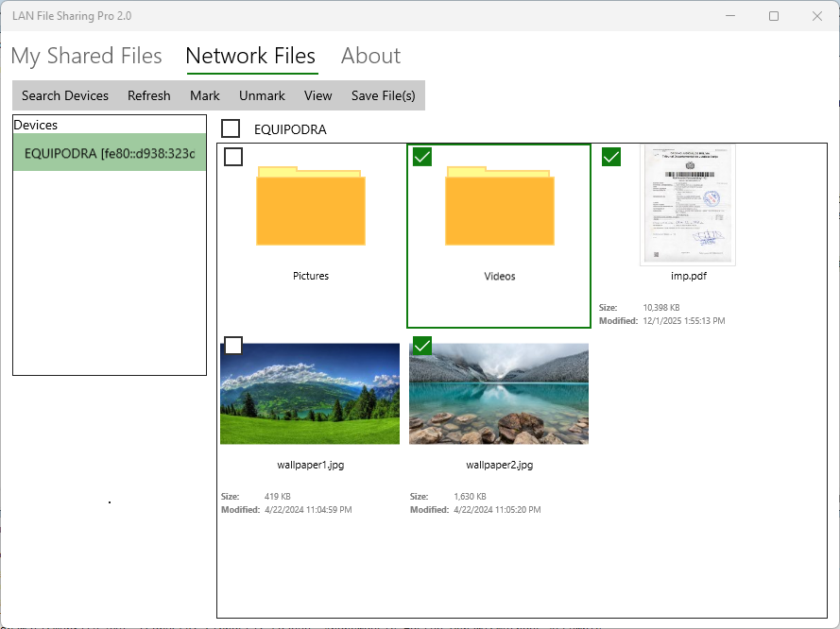
Task: Enable the wallpaper1.jpg checkbox
Action: 232,346
